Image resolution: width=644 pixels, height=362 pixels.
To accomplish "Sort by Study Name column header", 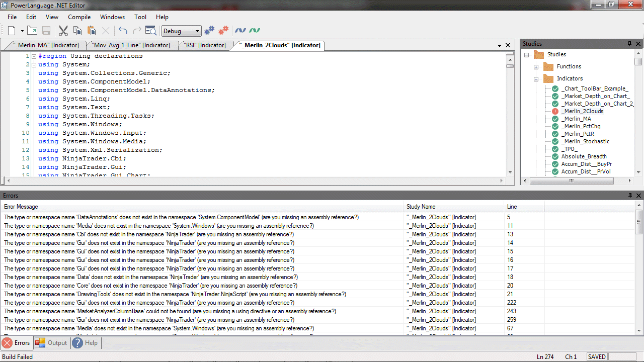I will (454, 207).
